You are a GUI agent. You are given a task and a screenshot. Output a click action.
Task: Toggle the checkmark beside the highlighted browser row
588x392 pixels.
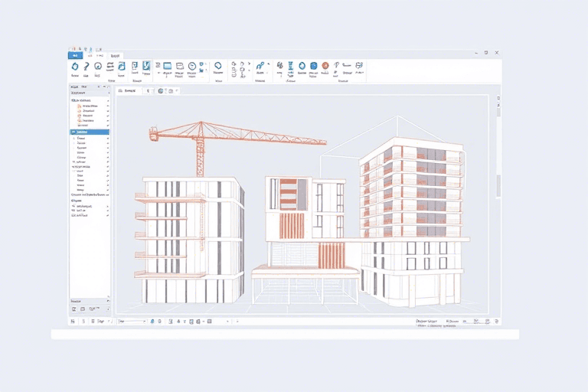[x=108, y=132]
